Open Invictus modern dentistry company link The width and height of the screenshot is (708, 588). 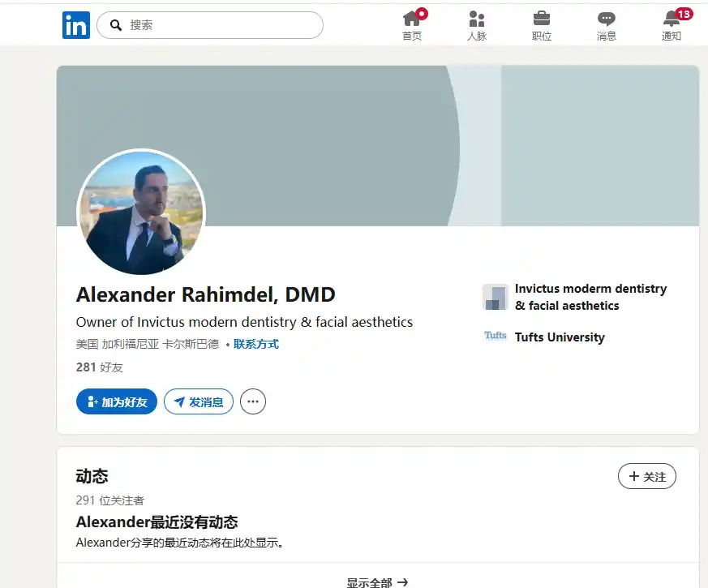coord(590,297)
